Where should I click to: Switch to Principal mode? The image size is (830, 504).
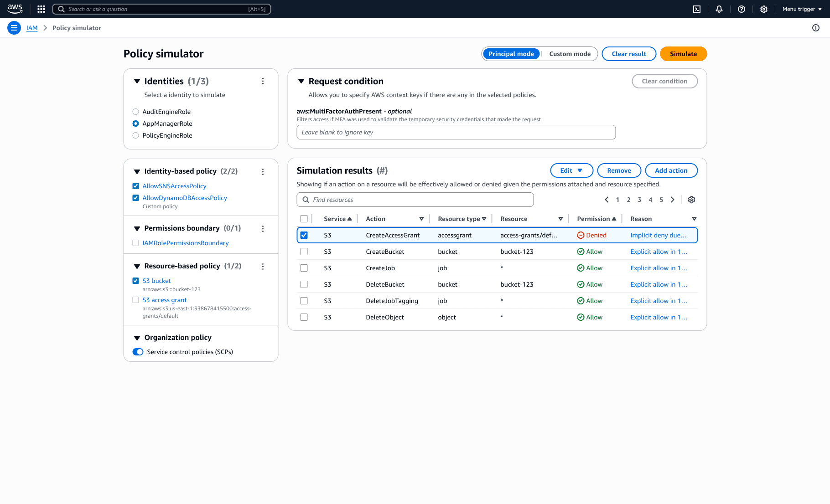511,54
